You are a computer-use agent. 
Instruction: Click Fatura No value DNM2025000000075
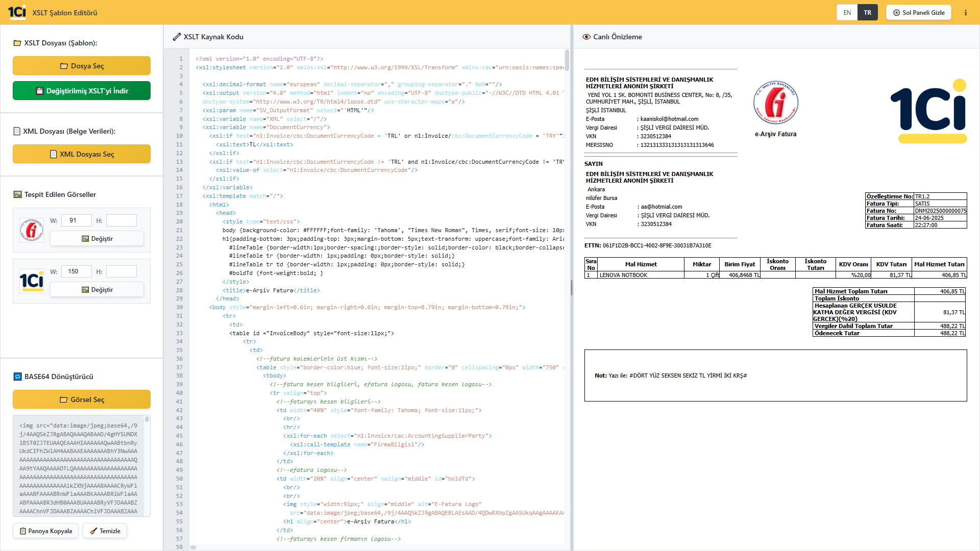coord(940,211)
